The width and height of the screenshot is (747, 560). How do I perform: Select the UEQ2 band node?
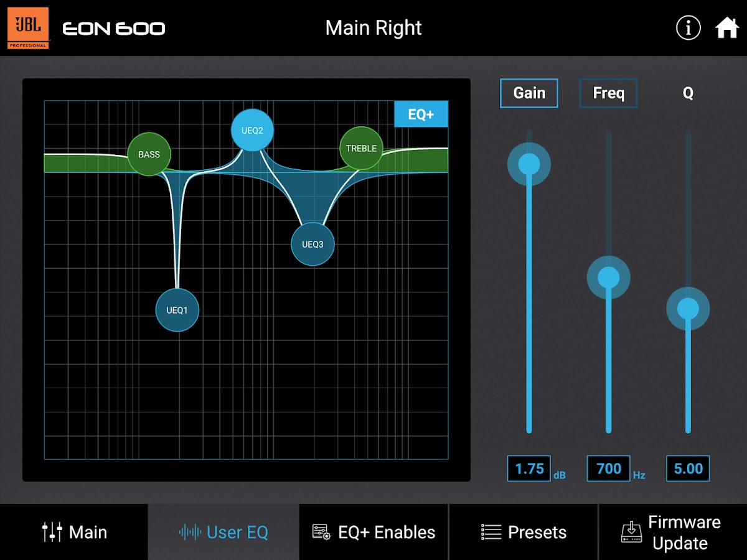[x=252, y=131]
